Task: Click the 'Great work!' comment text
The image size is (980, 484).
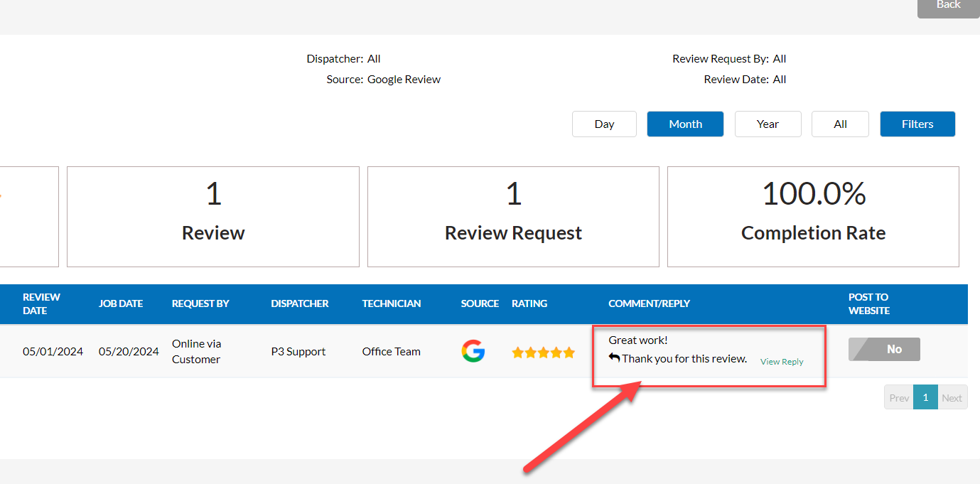Action: (638, 340)
